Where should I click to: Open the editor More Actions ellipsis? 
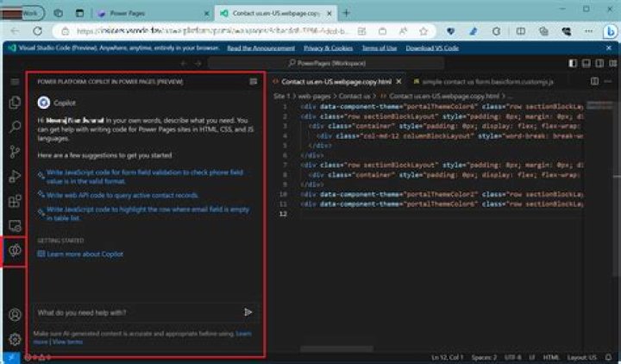(608, 81)
